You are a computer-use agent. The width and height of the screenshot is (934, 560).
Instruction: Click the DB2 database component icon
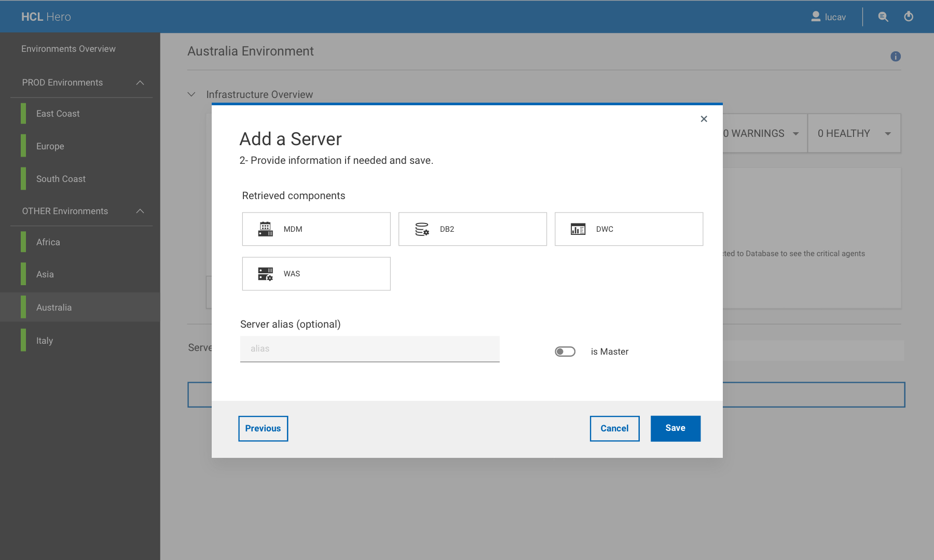coord(422,229)
